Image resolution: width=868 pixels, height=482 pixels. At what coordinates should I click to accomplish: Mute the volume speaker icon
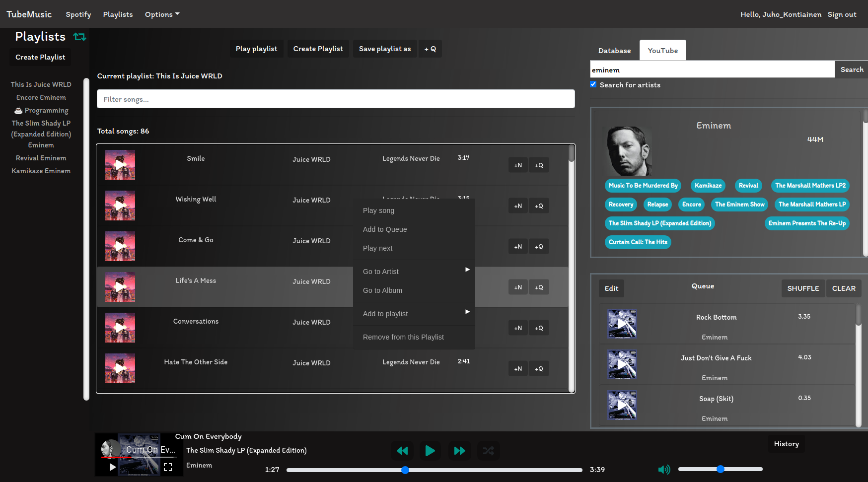pos(664,470)
